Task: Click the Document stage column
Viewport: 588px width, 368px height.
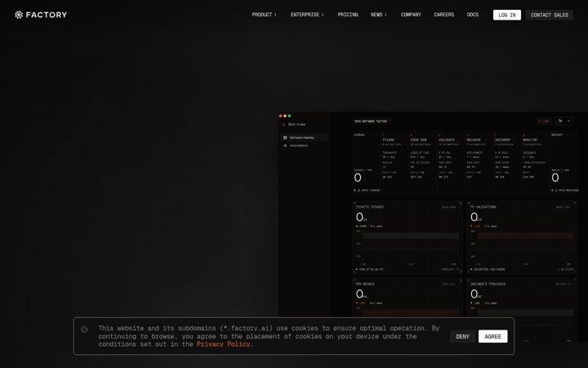Action: [507, 162]
